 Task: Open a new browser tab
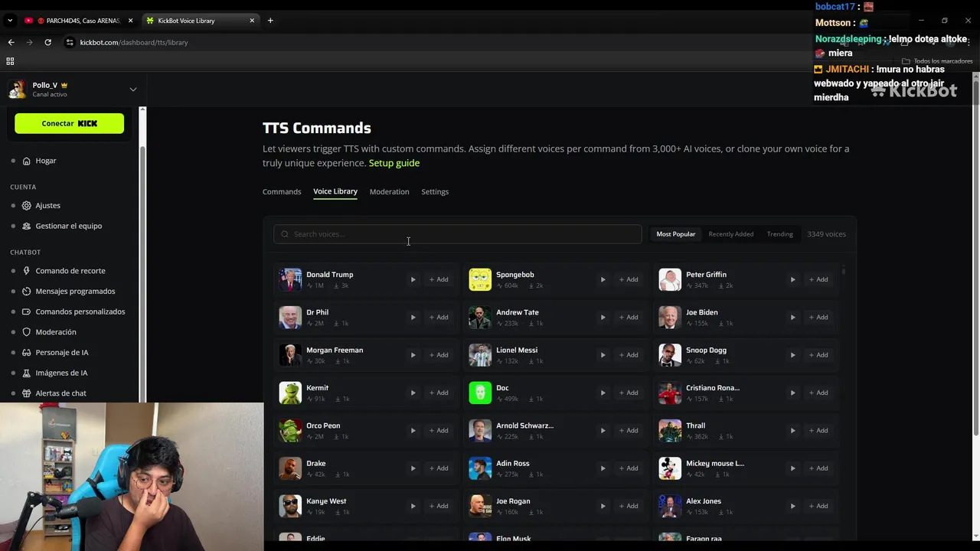pyautogui.click(x=270, y=21)
